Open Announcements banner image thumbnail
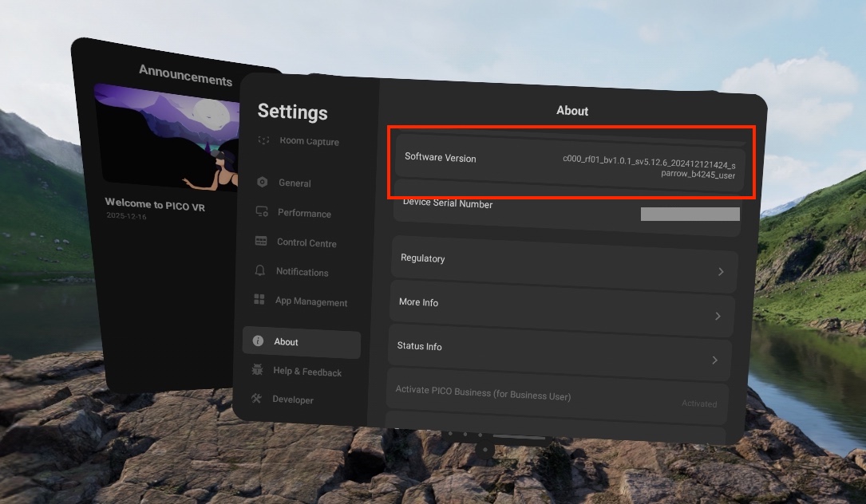866x504 pixels. click(166, 136)
